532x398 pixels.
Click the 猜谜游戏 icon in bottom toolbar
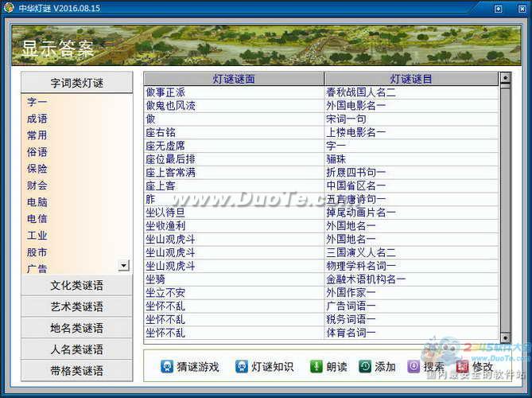click(x=167, y=366)
